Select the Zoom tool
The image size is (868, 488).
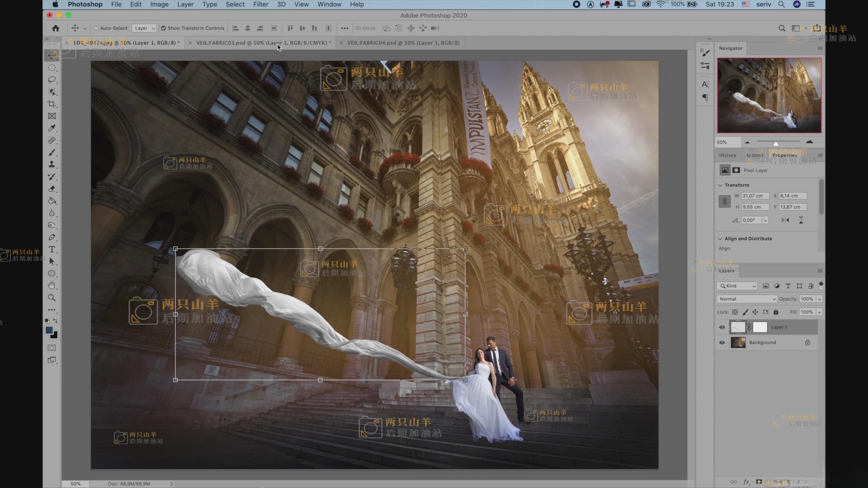pyautogui.click(x=52, y=298)
